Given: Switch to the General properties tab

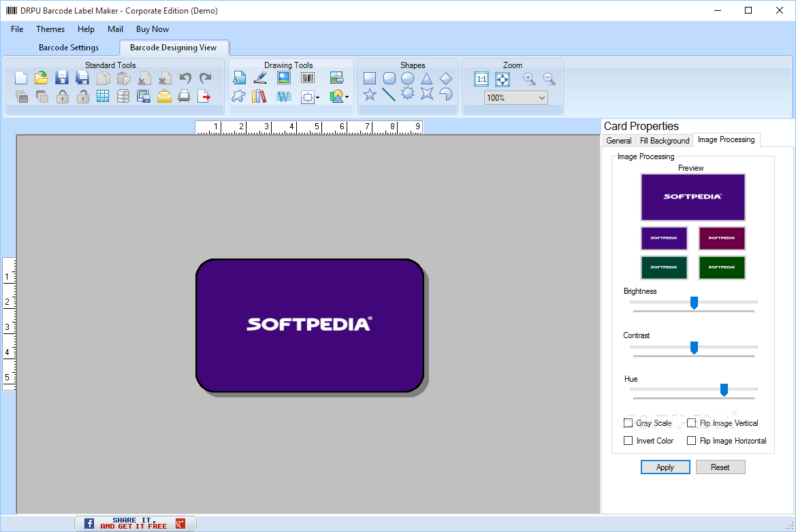Looking at the screenshot, I should [x=619, y=141].
